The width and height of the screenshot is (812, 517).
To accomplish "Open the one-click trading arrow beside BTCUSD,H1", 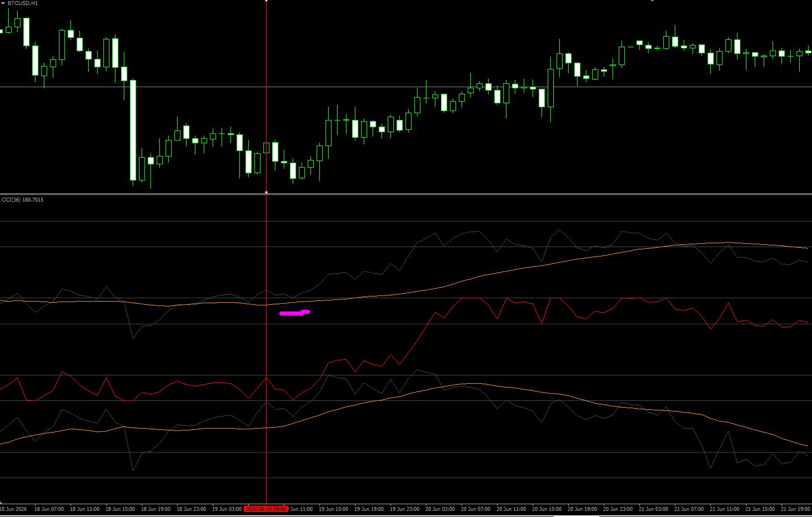I will point(3,3).
